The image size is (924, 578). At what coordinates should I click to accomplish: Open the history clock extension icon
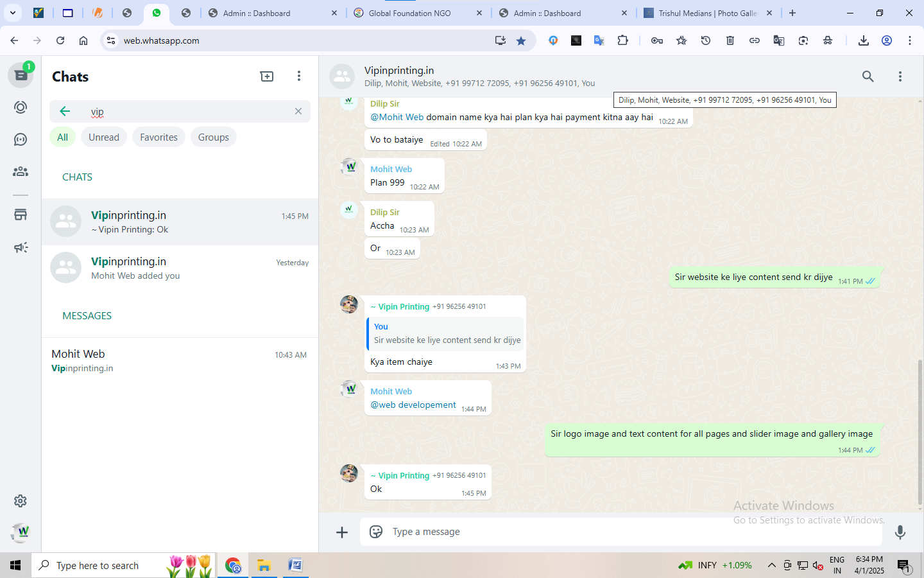pyautogui.click(x=706, y=40)
